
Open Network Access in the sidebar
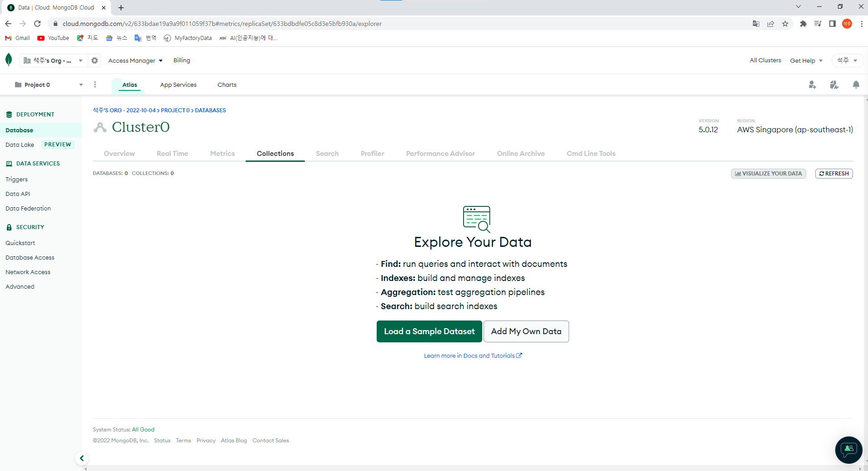coord(28,272)
